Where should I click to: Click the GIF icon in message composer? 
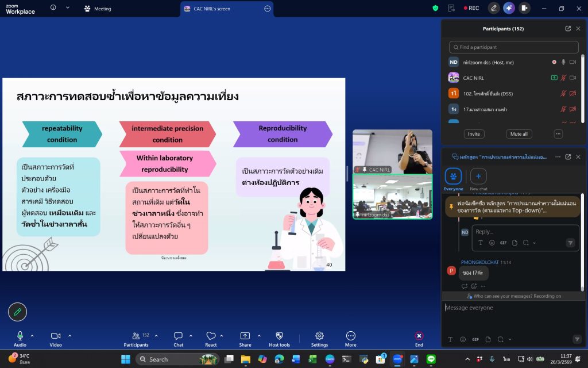click(x=475, y=339)
